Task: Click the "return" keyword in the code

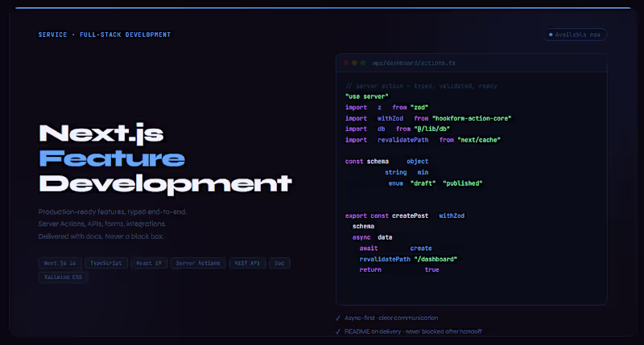Action: pos(370,269)
